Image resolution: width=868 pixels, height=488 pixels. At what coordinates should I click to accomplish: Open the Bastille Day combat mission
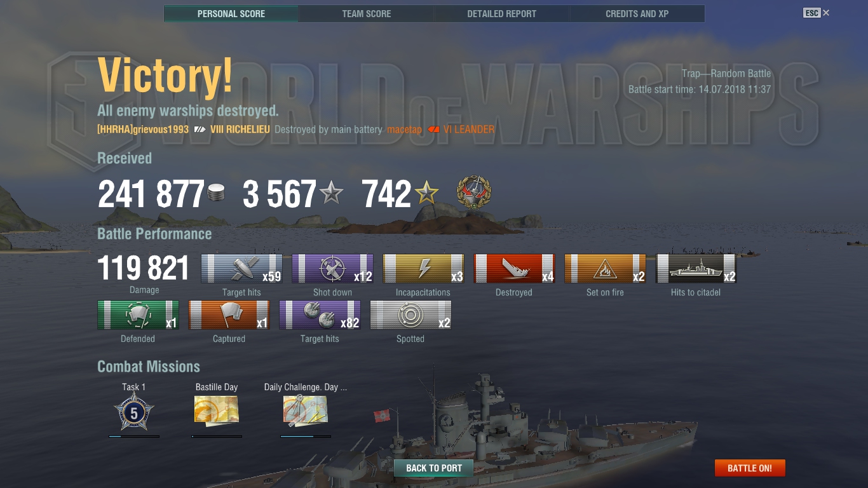pos(217,410)
